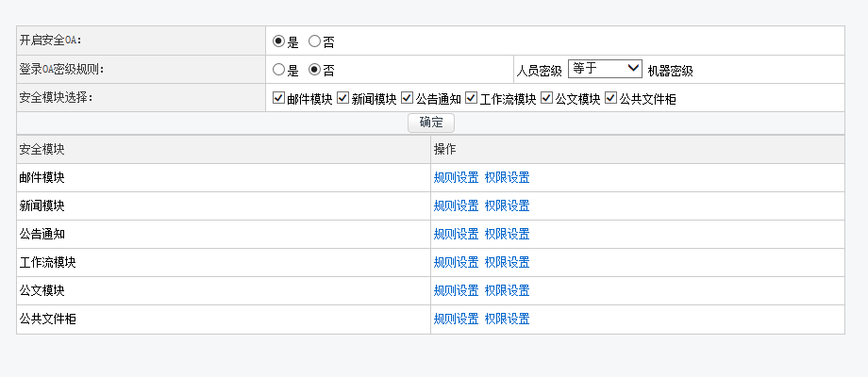Screen dimensions: 868x377
Task: Click the 确定 button
Action: tap(431, 123)
